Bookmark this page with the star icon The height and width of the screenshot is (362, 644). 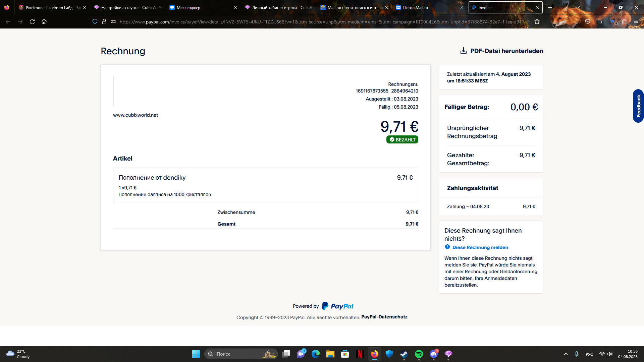tap(537, 22)
